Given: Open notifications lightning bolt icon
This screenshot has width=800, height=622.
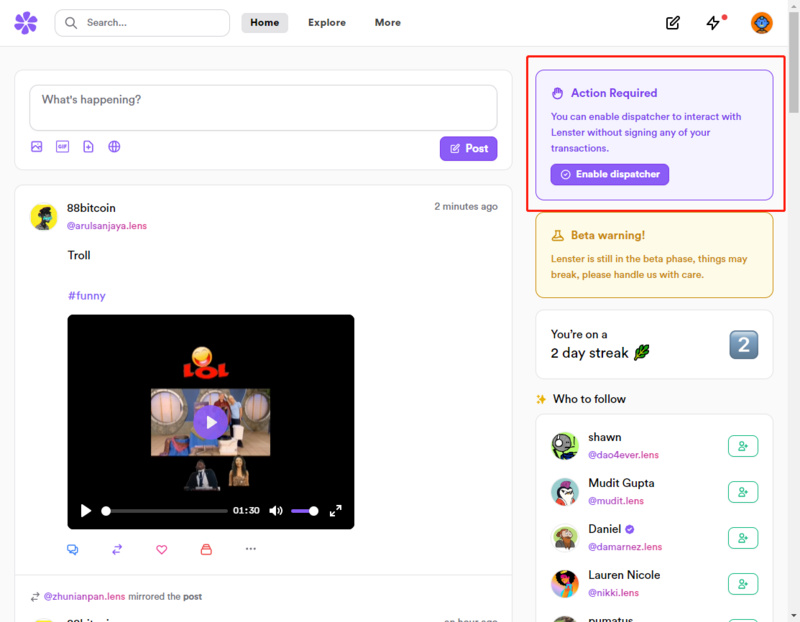Looking at the screenshot, I should [713, 23].
